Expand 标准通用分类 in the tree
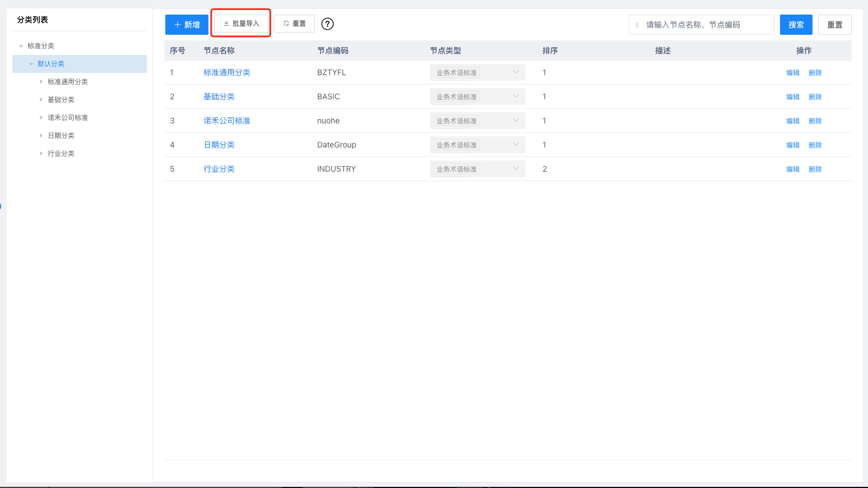Screen dimensions: 868x488 tap(41, 82)
